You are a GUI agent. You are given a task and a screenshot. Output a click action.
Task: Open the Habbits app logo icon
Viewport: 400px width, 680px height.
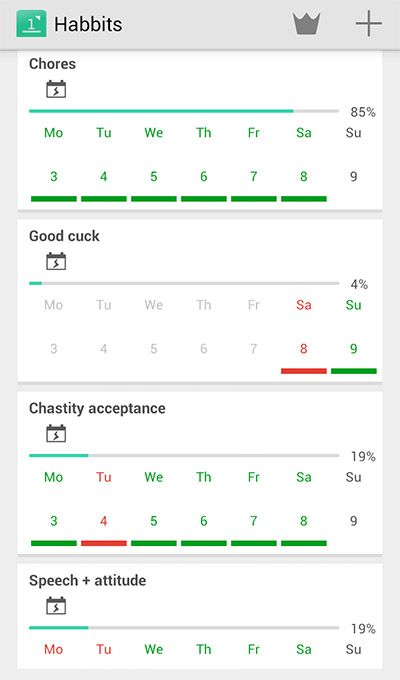point(31,23)
